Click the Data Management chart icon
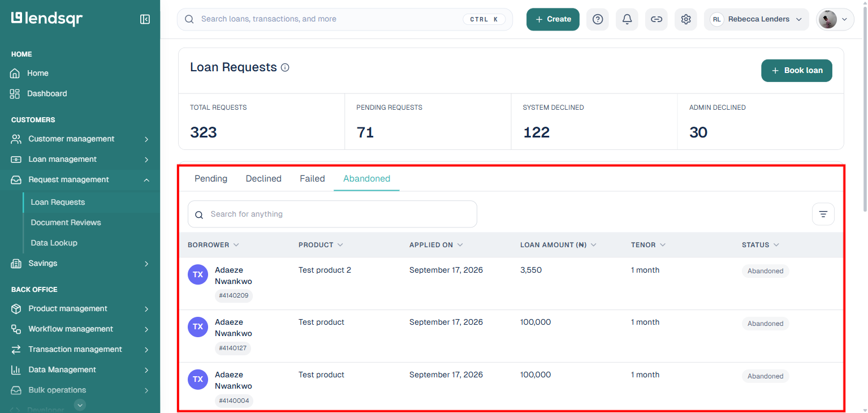 pyautogui.click(x=16, y=370)
